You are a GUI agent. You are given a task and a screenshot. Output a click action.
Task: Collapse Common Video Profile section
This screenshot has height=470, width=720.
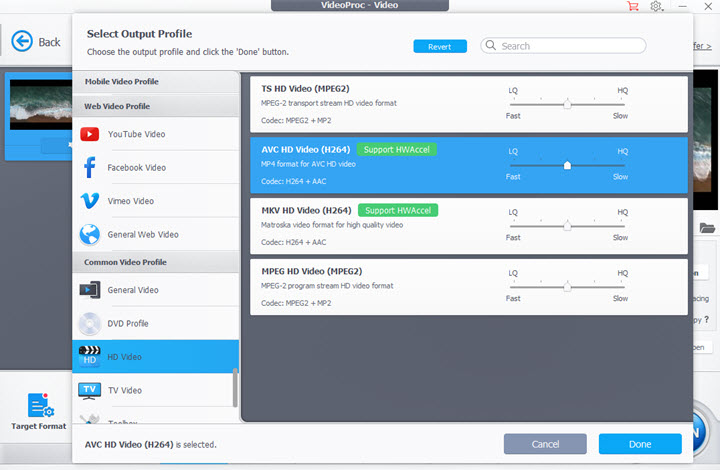156,262
